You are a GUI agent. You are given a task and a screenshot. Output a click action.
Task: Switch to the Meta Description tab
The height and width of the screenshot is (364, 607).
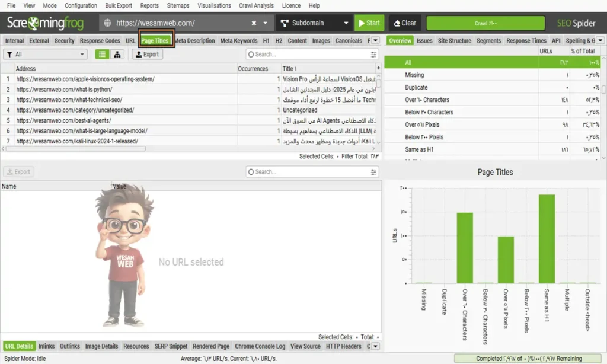(x=195, y=41)
